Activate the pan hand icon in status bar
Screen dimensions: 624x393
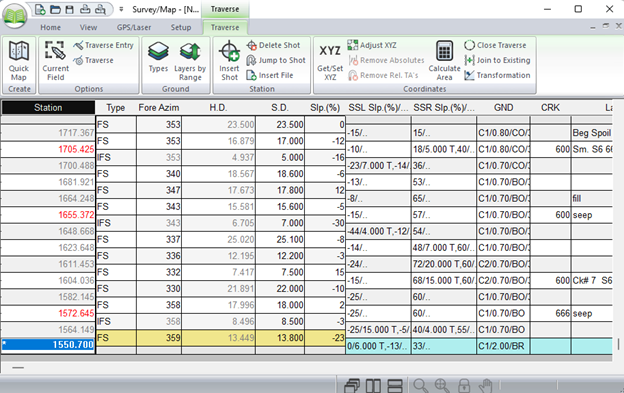[x=485, y=385]
